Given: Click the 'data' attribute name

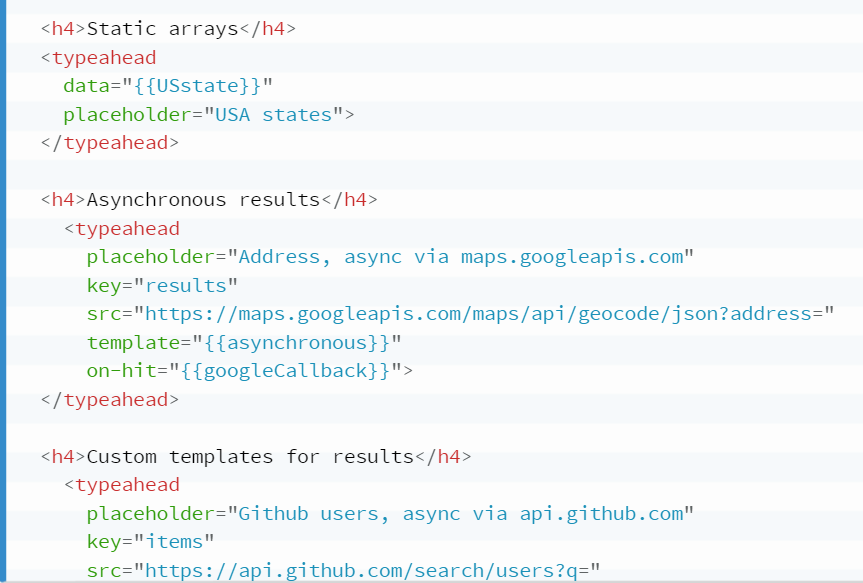Looking at the screenshot, I should pyautogui.click(x=86, y=86).
